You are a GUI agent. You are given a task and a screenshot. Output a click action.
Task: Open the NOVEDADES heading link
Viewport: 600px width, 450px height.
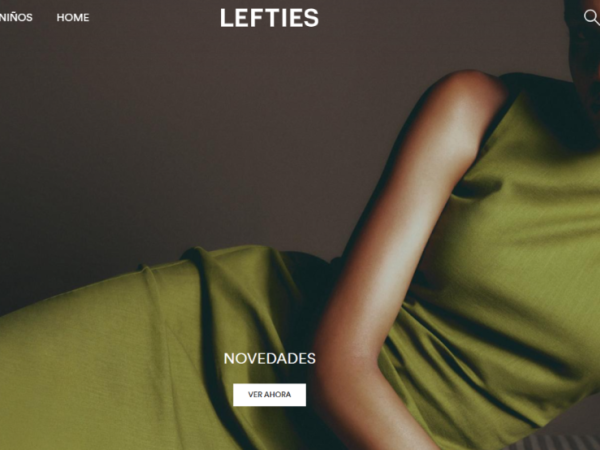269,359
